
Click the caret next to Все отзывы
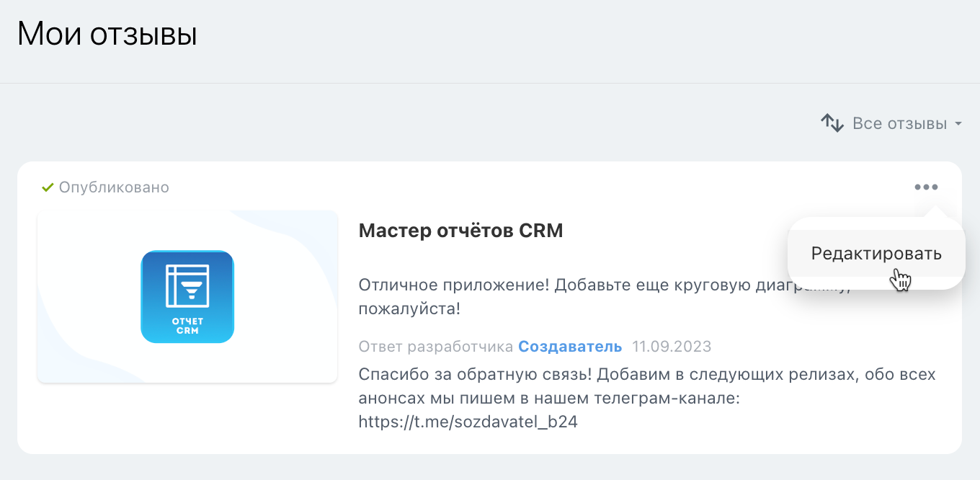click(958, 124)
